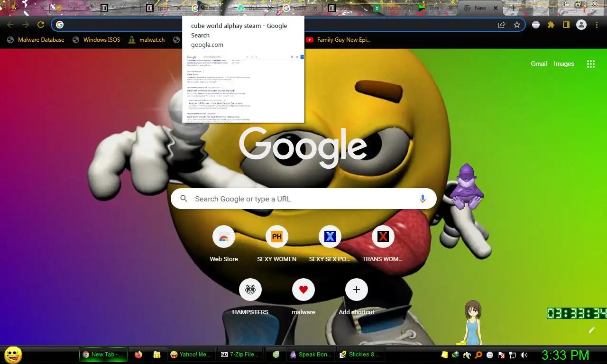This screenshot has width=607, height=364.
Task: Open the network tray icon
Action: [512, 355]
